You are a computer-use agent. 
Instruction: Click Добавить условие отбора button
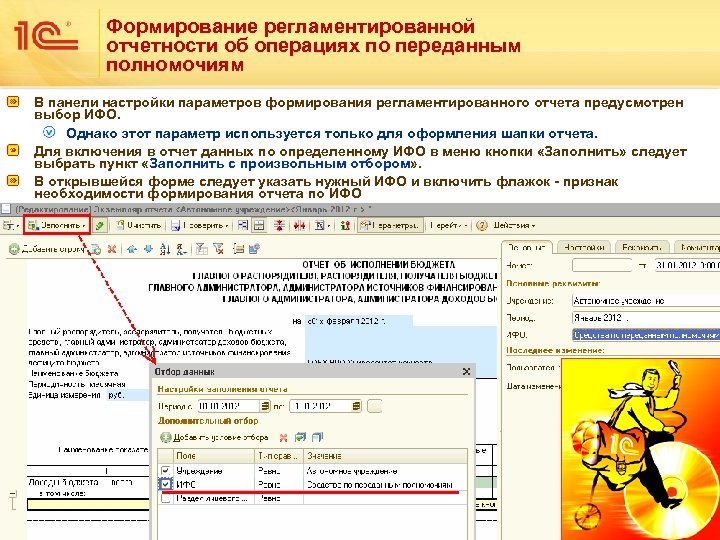pyautogui.click(x=214, y=438)
